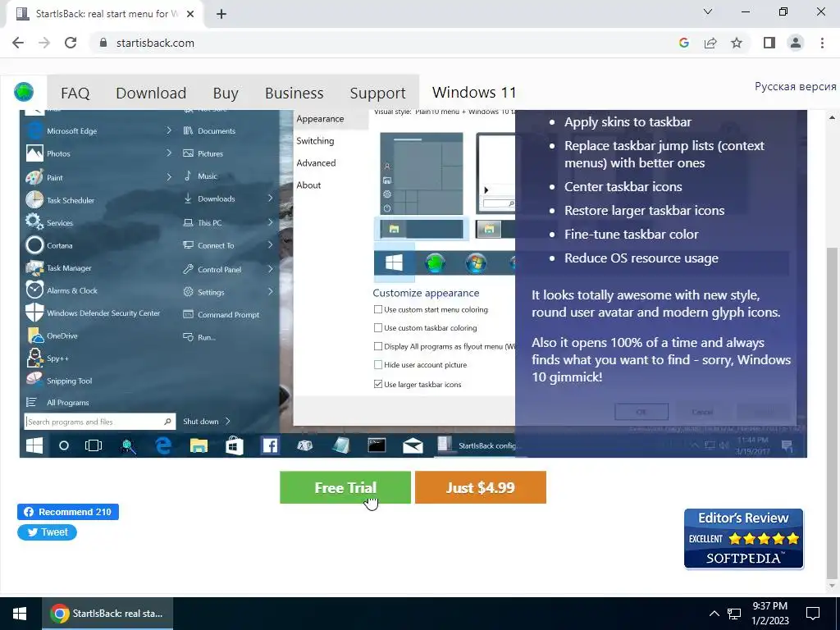The width and height of the screenshot is (840, 630).
Task: Click the green Free Trial button
Action: [x=345, y=487]
